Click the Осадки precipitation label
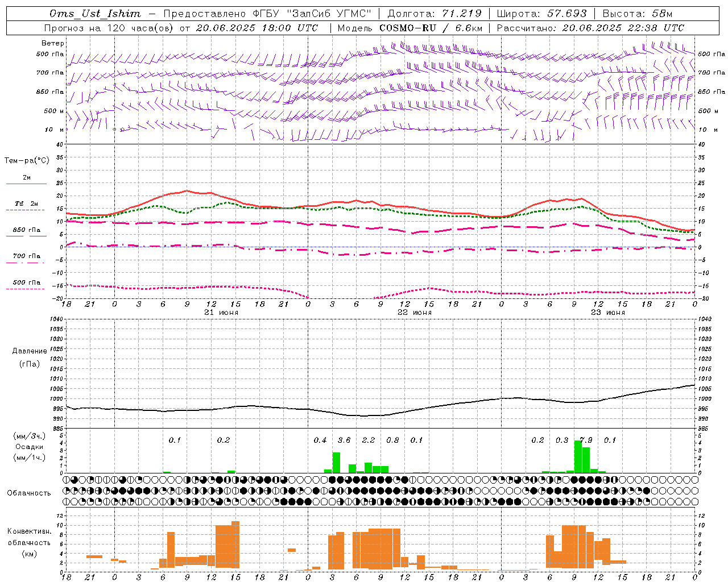The width and height of the screenshot is (728, 582). coord(29,447)
